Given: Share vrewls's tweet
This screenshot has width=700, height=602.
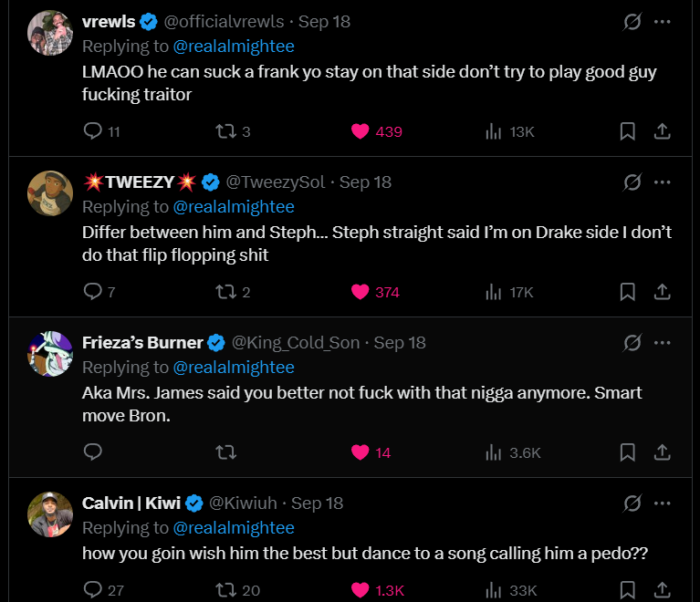Looking at the screenshot, I should 663,131.
